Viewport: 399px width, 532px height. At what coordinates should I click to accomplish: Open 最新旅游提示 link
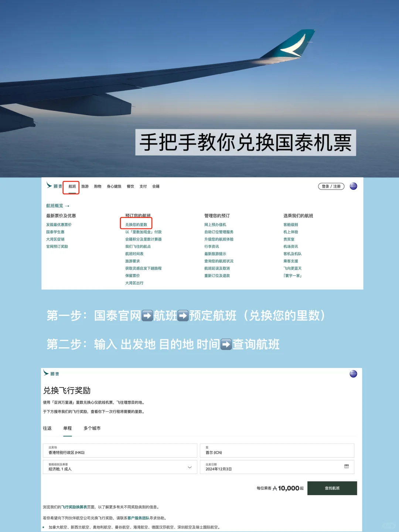click(x=215, y=254)
